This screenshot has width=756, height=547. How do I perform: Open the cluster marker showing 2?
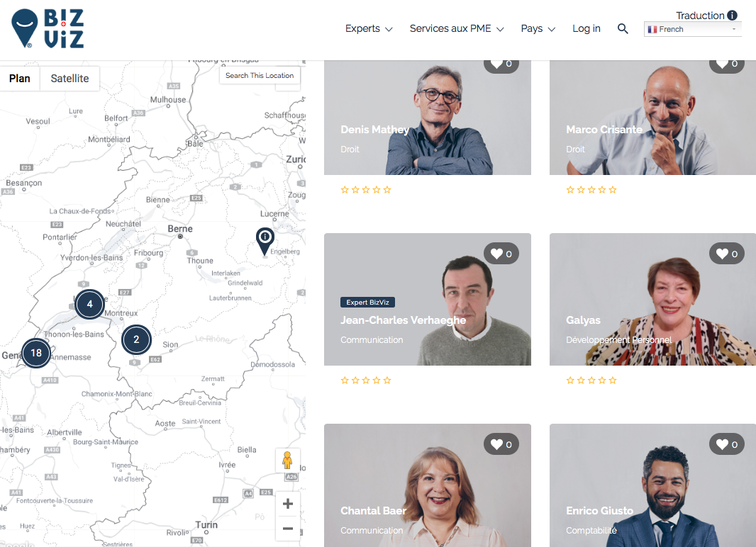pos(136,339)
